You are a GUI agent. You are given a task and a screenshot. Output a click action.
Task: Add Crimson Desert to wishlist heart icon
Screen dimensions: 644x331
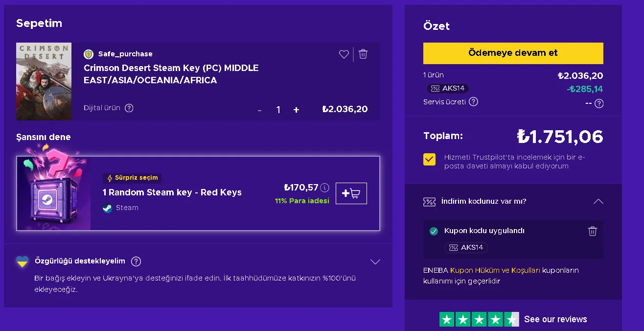344,54
